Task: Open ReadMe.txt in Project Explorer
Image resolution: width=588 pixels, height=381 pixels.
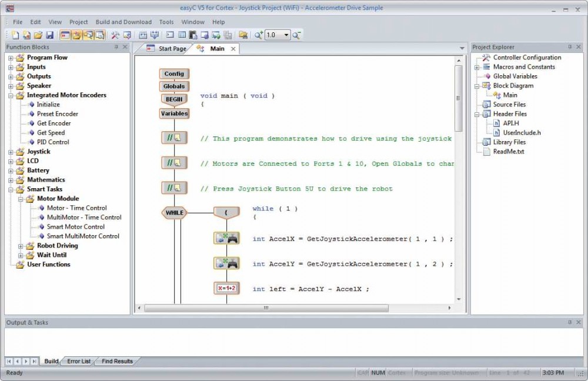Action: 509,152
